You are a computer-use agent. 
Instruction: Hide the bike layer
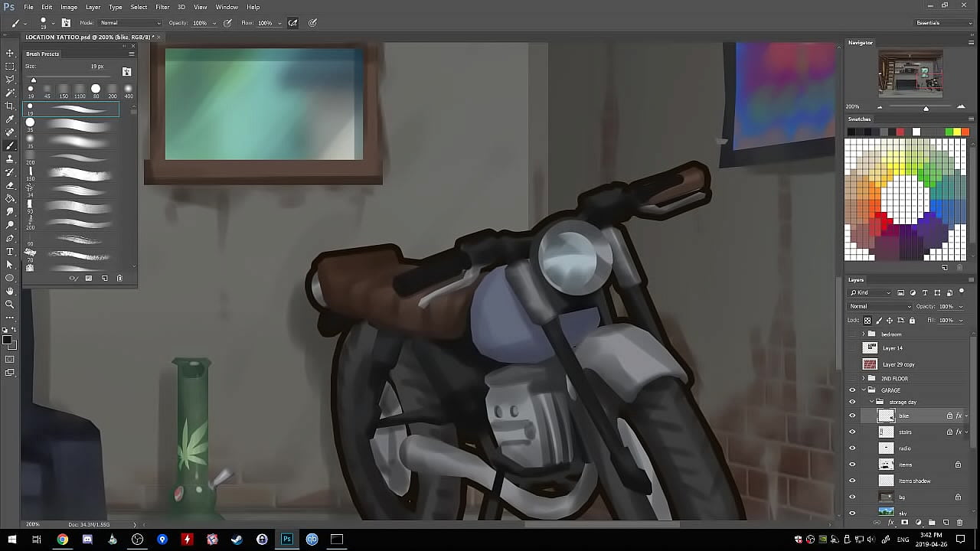point(852,416)
